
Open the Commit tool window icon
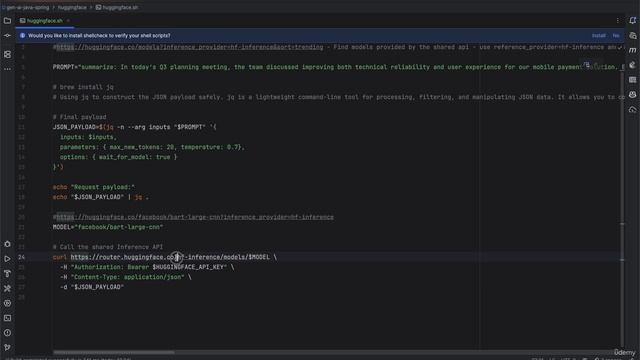pyautogui.click(x=7, y=36)
